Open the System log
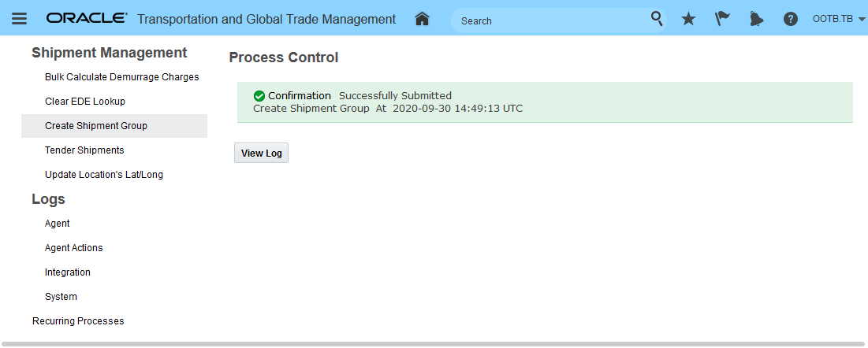Image resolution: width=868 pixels, height=348 pixels. click(61, 297)
